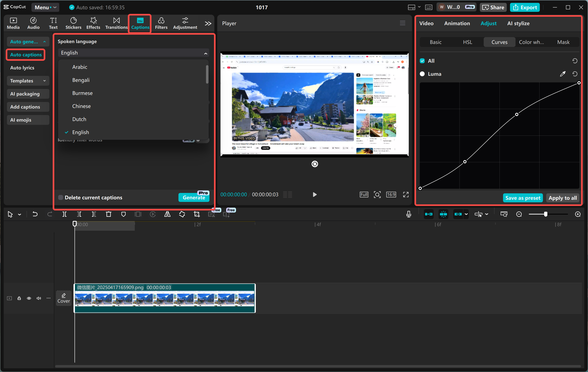Image resolution: width=588 pixels, height=372 pixels.
Task: Open the Transitions panel
Action: pyautogui.click(x=116, y=23)
